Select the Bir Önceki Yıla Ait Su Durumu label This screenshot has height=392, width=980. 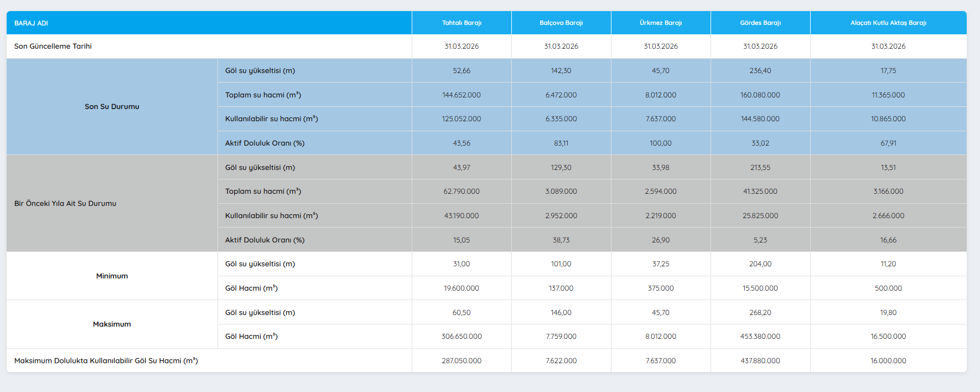65,204
